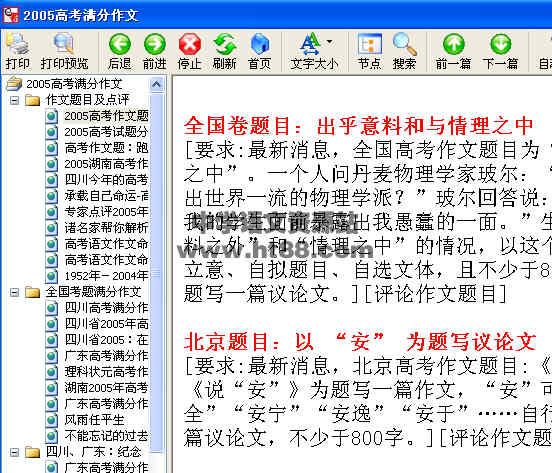
Task: Go back with the 后退 button
Action: point(120,51)
